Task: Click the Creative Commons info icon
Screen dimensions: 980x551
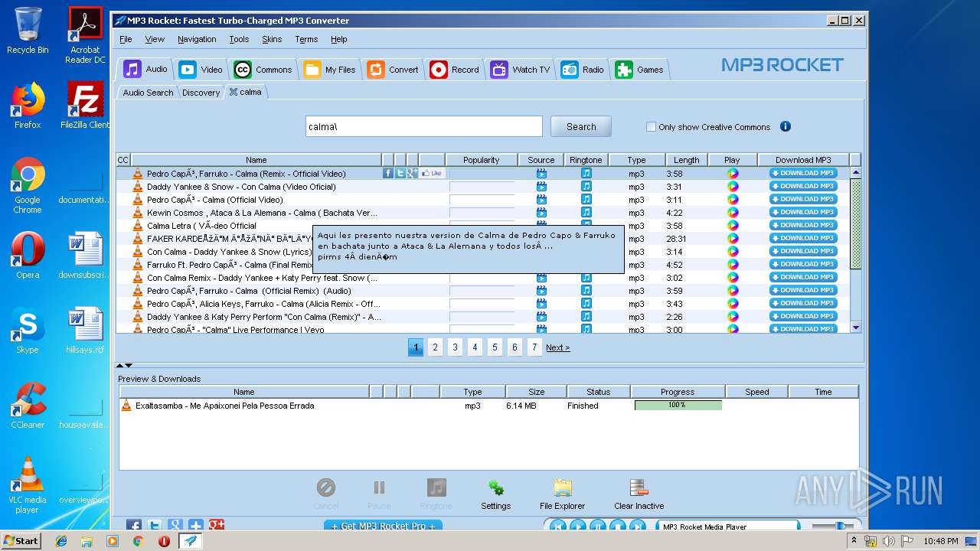Action: click(785, 127)
